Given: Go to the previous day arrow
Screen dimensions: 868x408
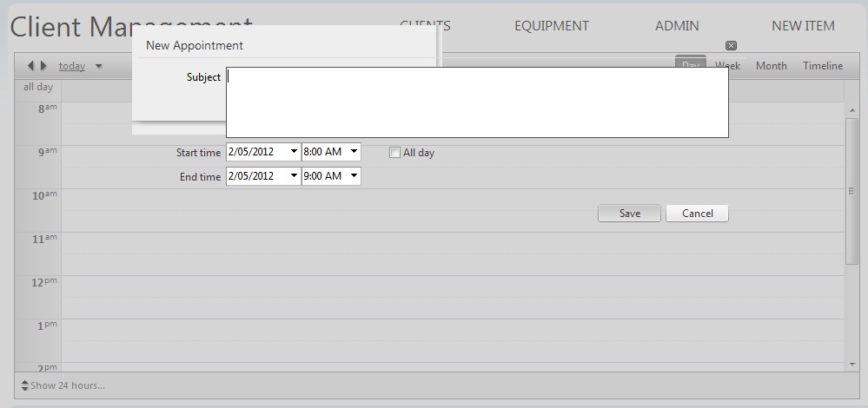Looking at the screenshot, I should click(x=31, y=66).
